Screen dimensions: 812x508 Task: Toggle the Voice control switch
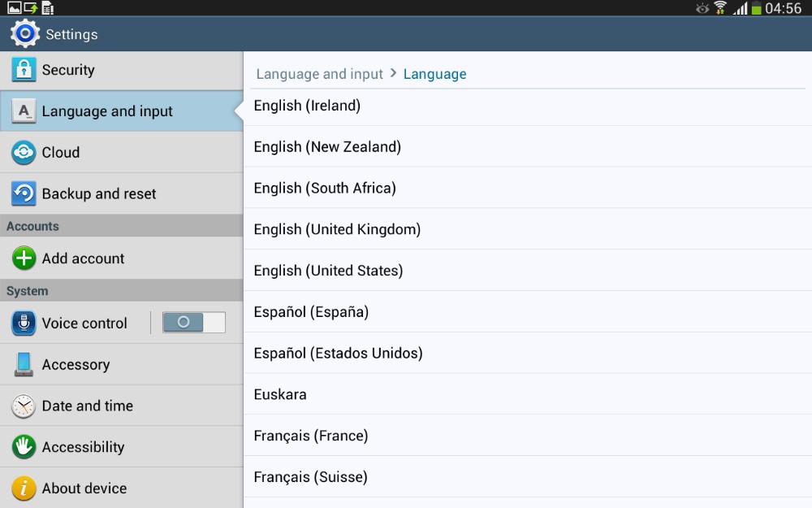coord(194,323)
